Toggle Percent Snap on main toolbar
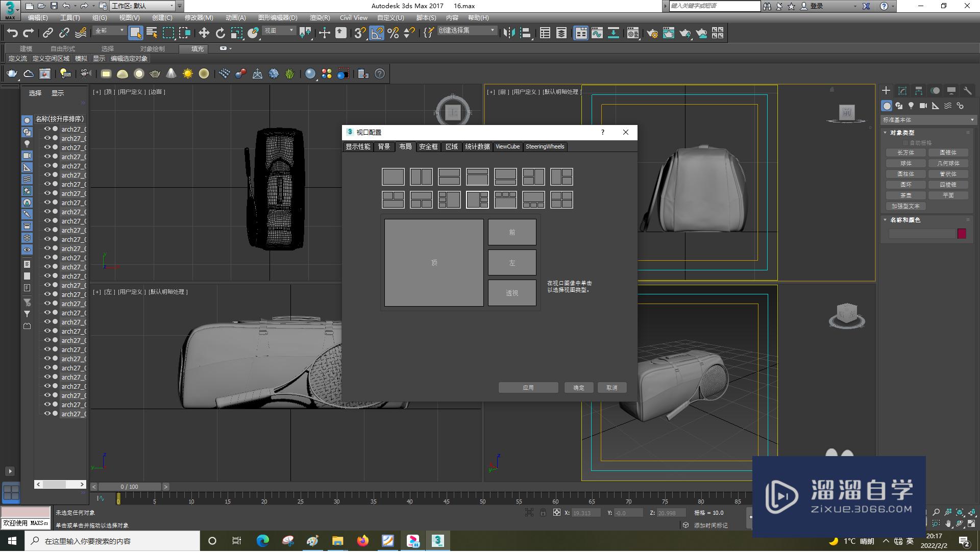980x552 pixels. click(x=393, y=33)
